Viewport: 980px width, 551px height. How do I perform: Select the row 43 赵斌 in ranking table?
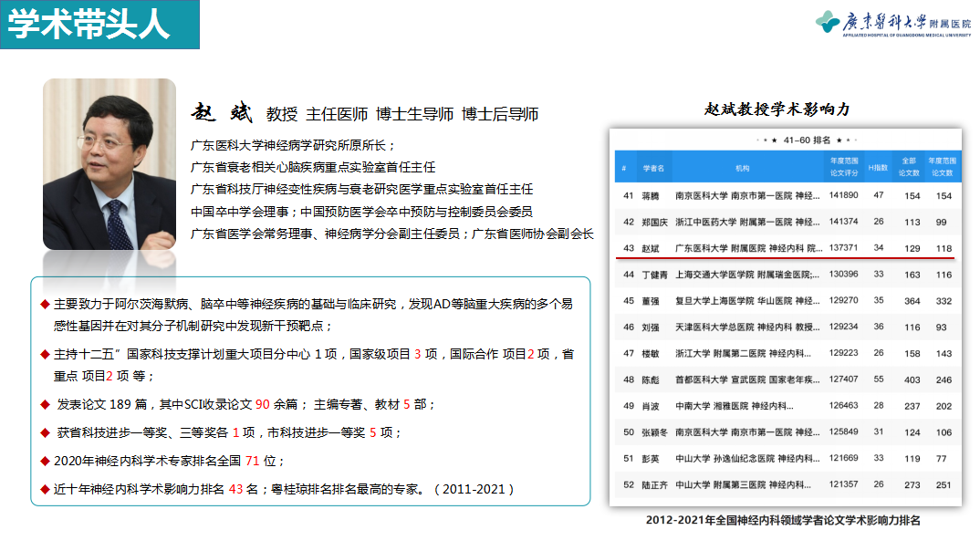click(785, 248)
